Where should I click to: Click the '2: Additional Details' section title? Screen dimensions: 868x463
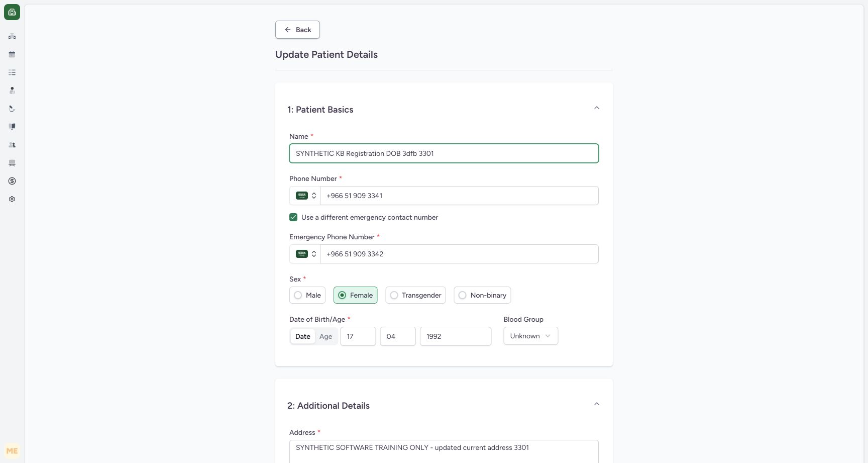329,406
